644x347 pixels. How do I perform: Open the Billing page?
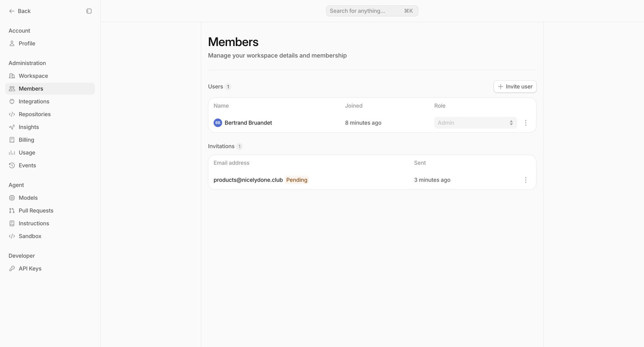tap(50, 140)
